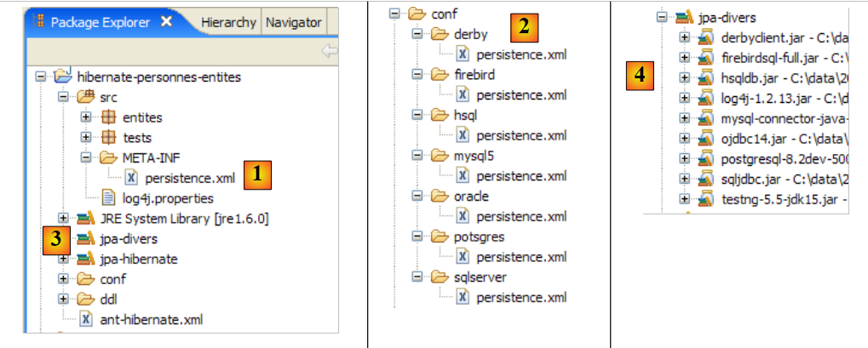
Task: Click the hibernate-personnes-entites project icon
Action: tap(63, 77)
